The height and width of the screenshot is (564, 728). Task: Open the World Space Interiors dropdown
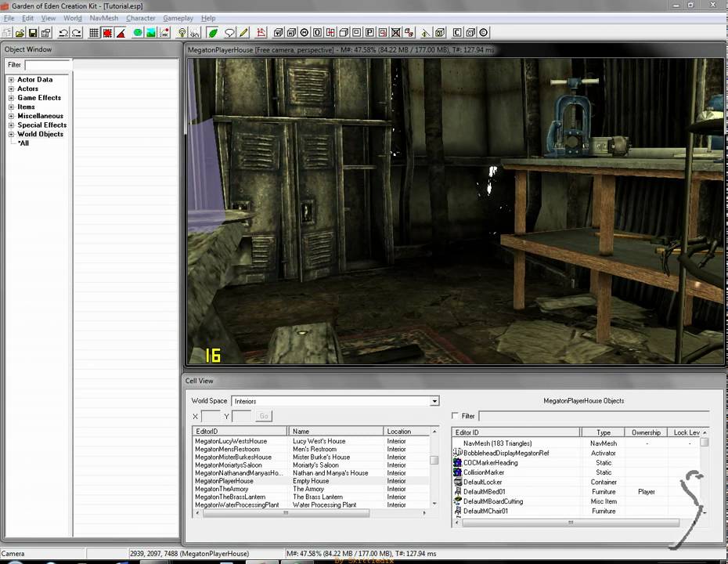coord(434,401)
